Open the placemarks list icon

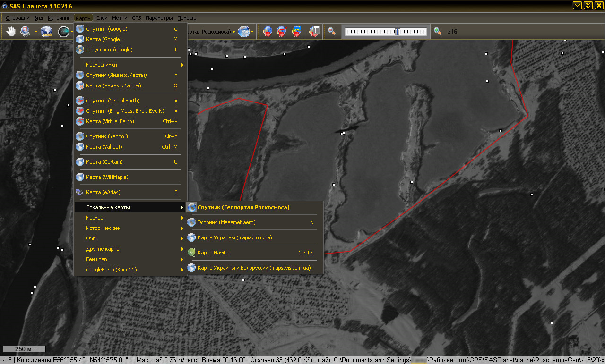(x=314, y=32)
